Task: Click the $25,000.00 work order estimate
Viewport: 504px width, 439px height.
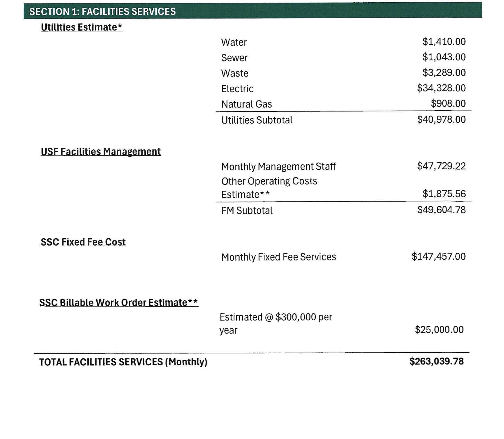Action: coord(439,330)
